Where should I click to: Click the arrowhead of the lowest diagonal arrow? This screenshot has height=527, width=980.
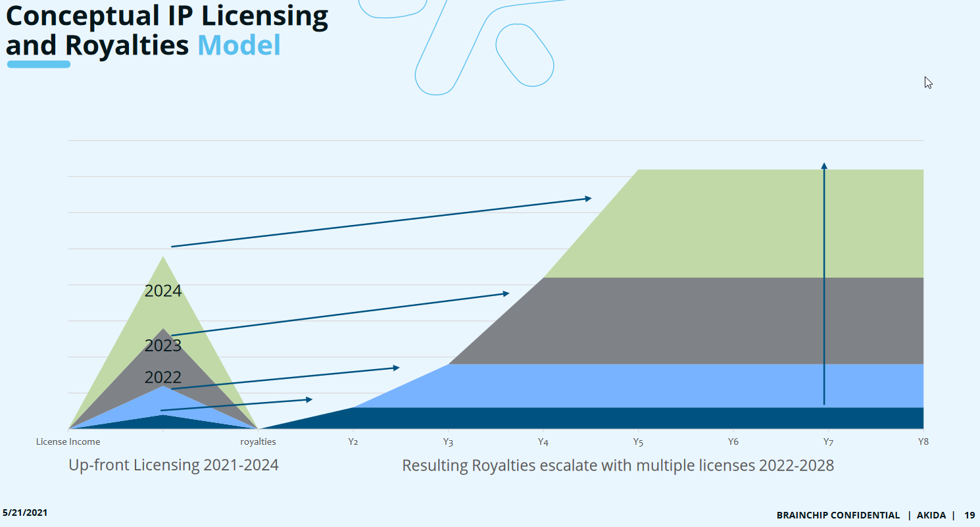click(x=308, y=399)
